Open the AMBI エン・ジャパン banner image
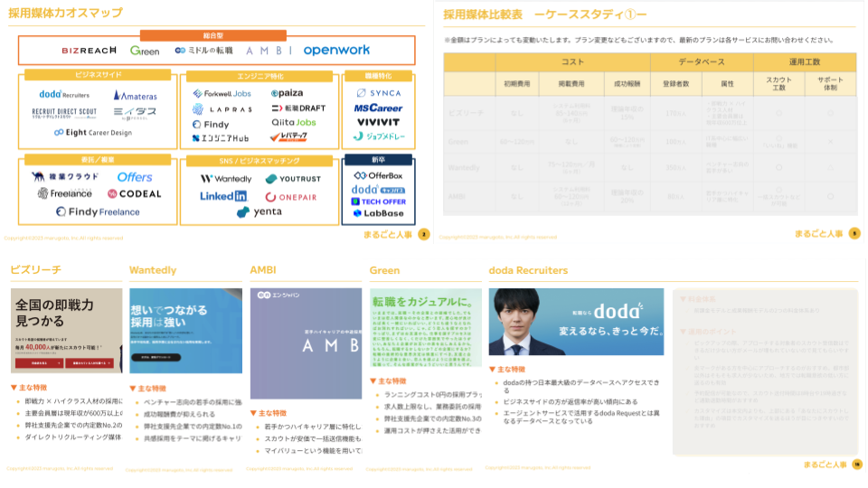Viewport: 868px width, 488px height. (306, 343)
